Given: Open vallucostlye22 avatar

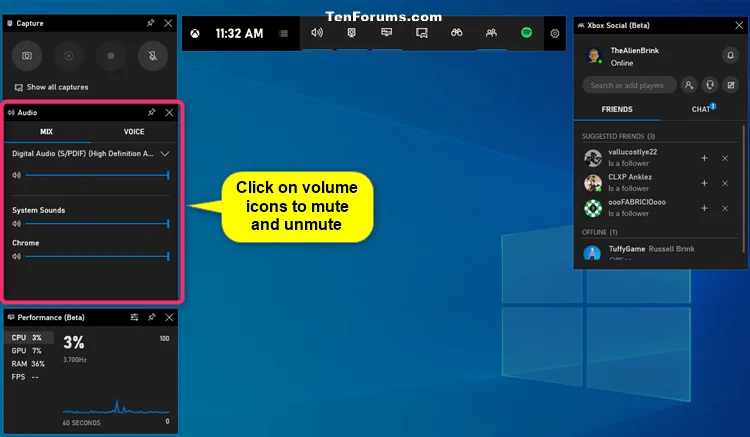Looking at the screenshot, I should [x=593, y=158].
